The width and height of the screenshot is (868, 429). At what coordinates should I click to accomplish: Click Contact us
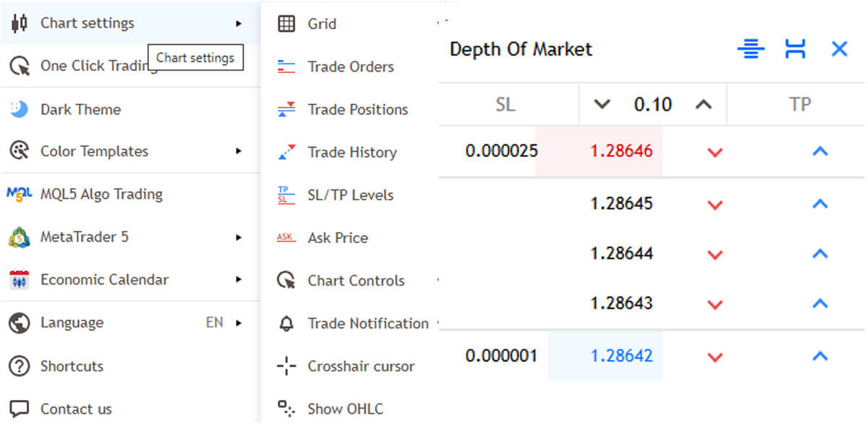[75, 409]
